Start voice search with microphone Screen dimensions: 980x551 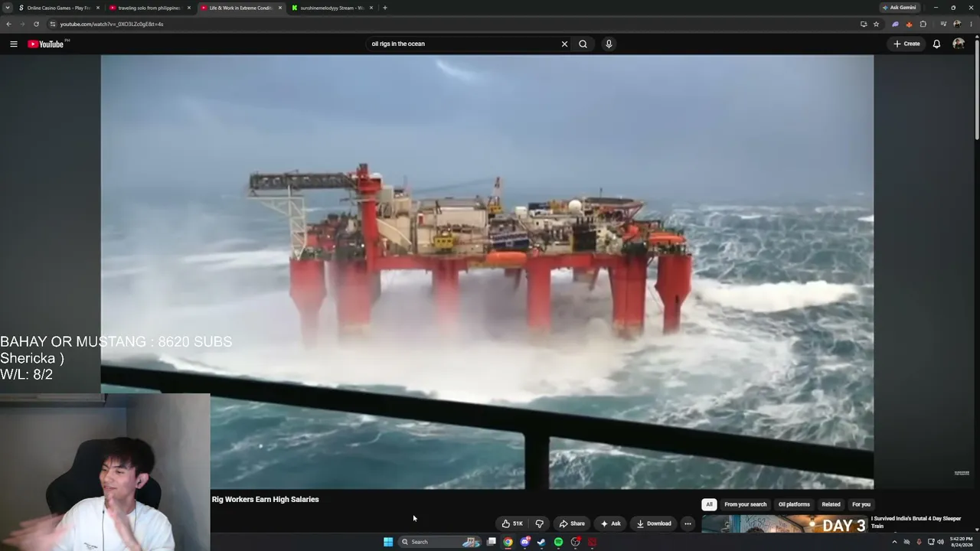click(609, 44)
